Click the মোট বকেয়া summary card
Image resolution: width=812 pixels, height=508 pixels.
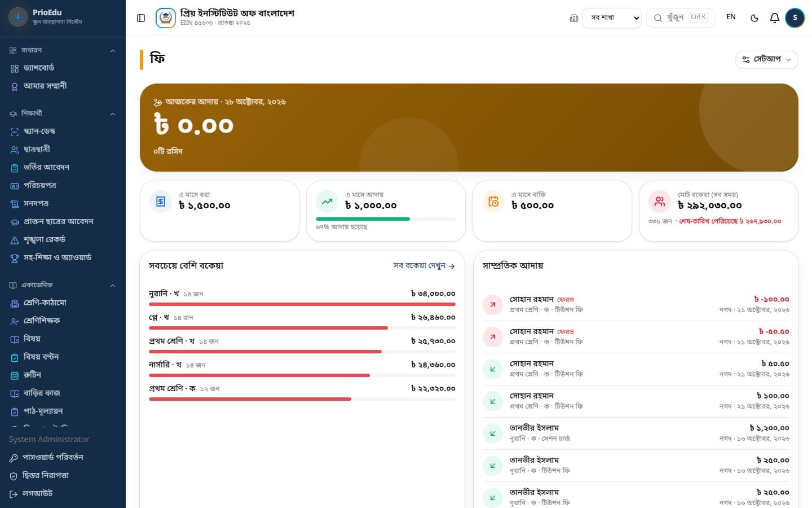pyautogui.click(x=718, y=211)
